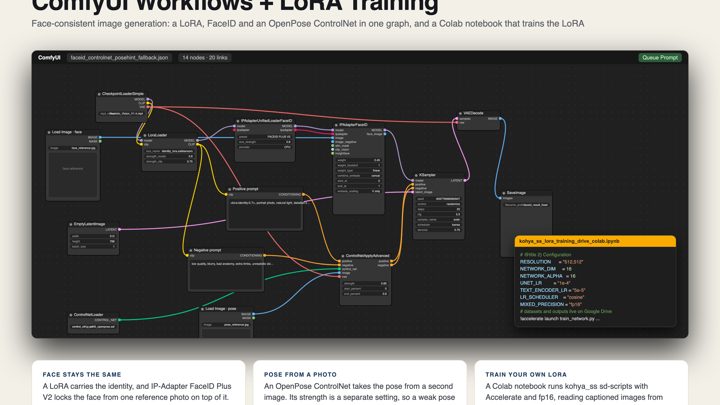Viewport: 720px width, 405px height.
Task: Click the 14 nodes · 20 links badge
Action: coord(205,57)
